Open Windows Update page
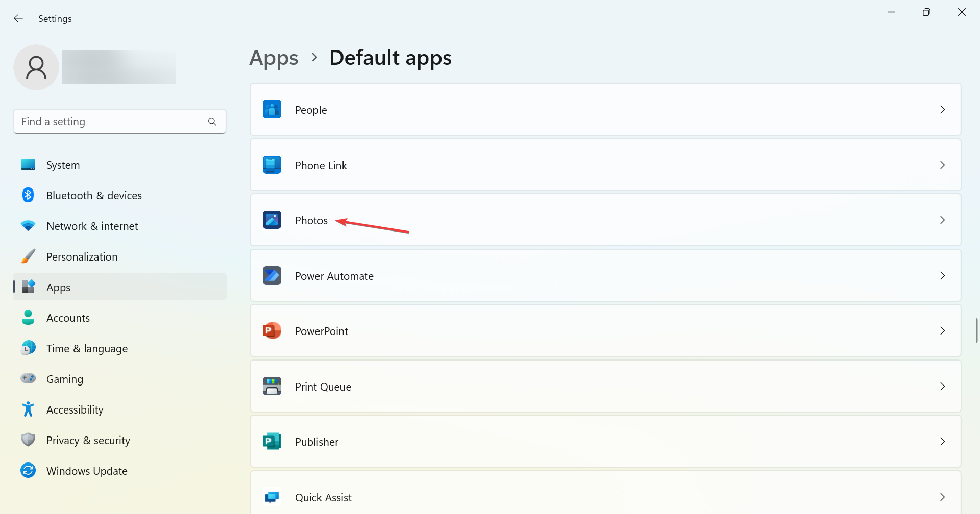This screenshot has width=980, height=514. (119, 471)
